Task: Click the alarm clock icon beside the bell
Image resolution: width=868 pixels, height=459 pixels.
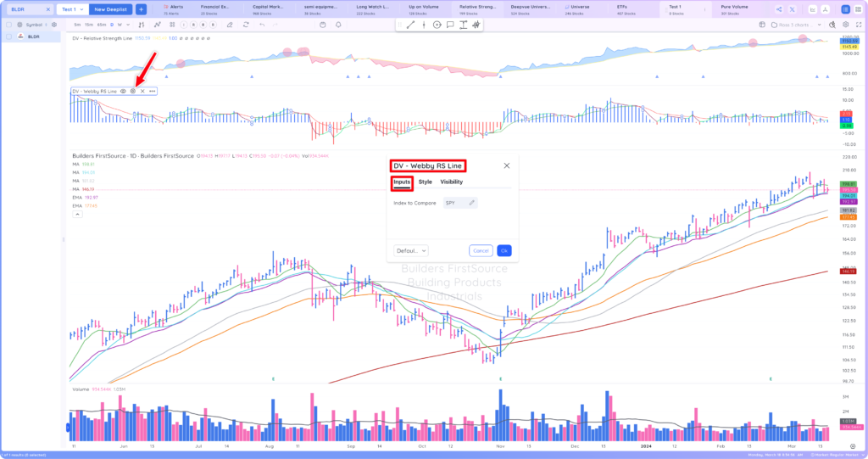Action: pos(323,25)
